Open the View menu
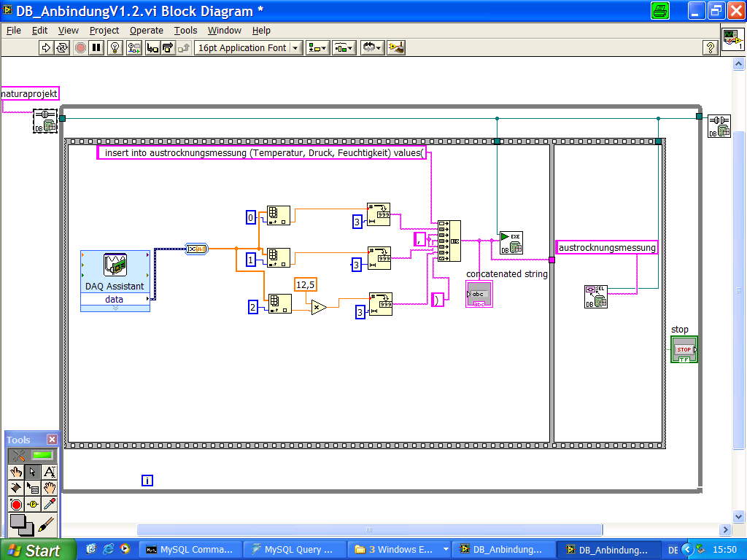Screen dimensions: 747x560 tap(68, 31)
